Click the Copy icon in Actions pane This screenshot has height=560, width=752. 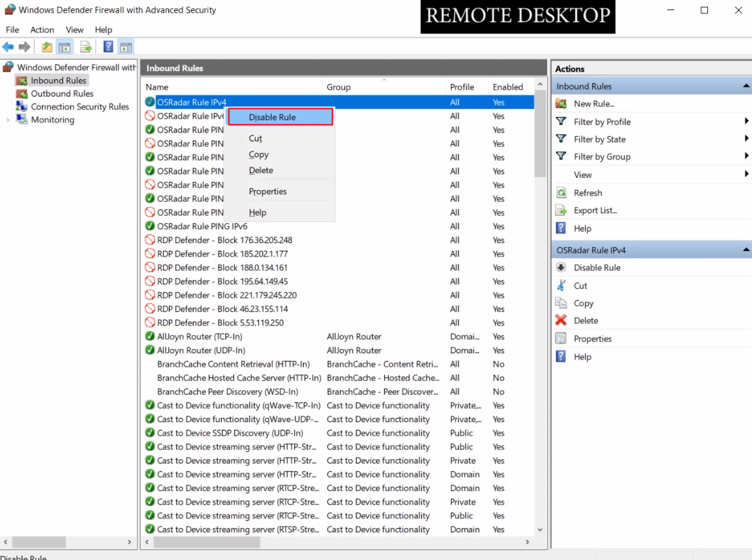[x=561, y=302]
